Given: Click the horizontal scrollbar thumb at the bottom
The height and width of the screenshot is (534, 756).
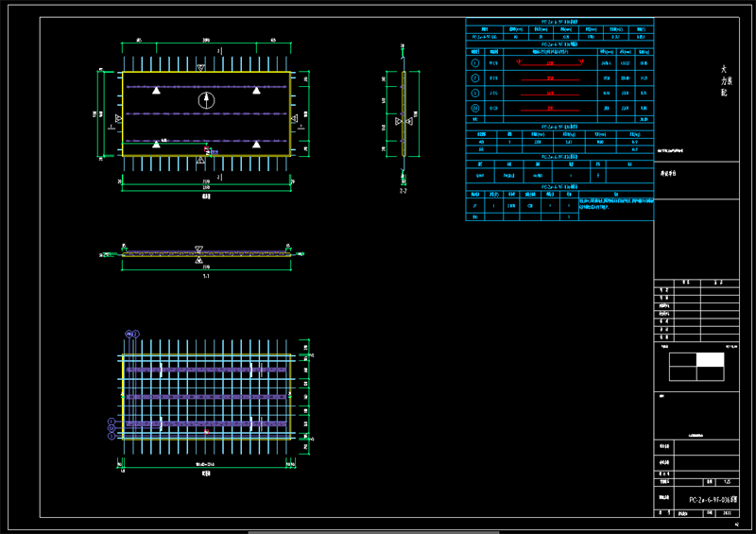Looking at the screenshot, I should pos(373,532).
